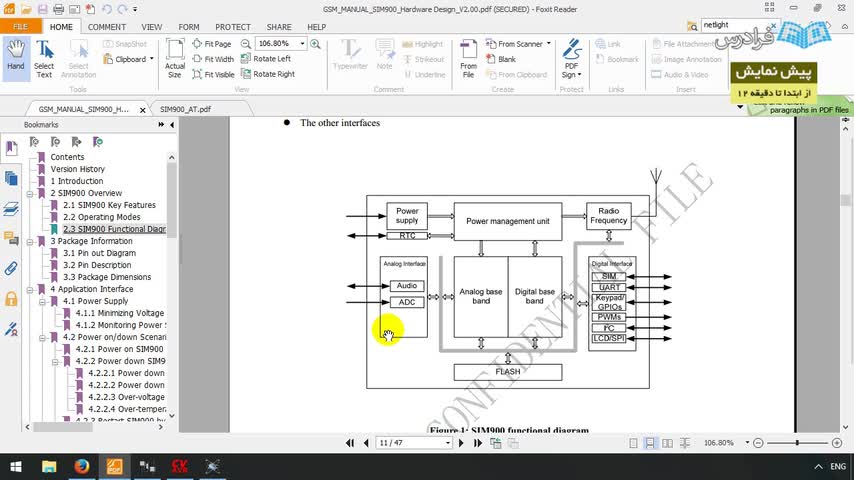
Task: Open the Digital Signatures panel icon
Action: [x=11, y=329]
